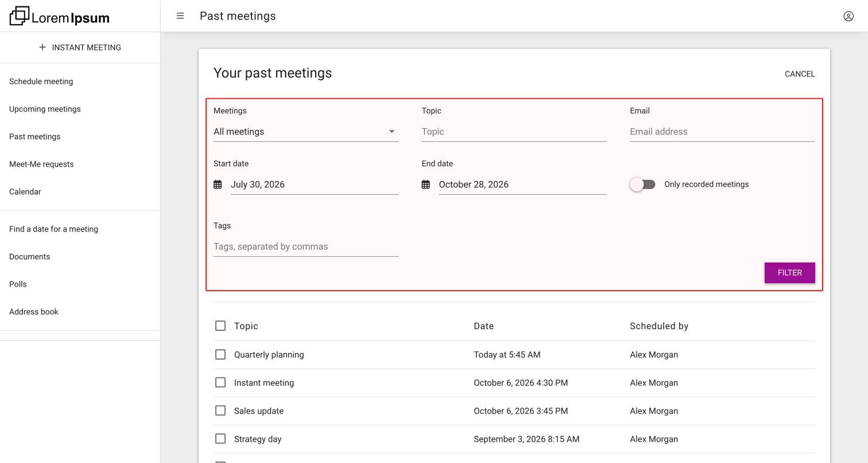Click the Topic column header
Viewport: 868px width, 463px height.
(246, 326)
